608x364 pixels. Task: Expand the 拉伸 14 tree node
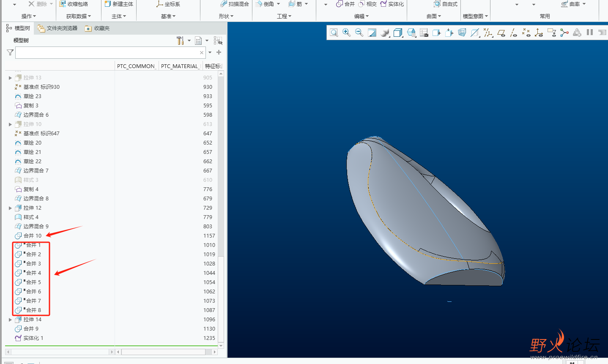point(10,320)
